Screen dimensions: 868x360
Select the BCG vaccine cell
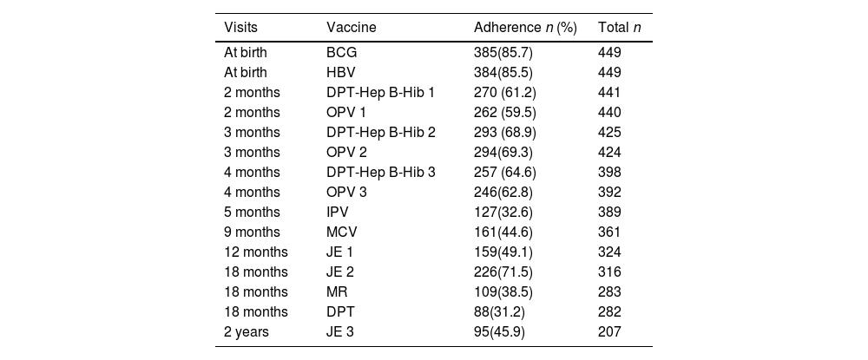point(341,52)
